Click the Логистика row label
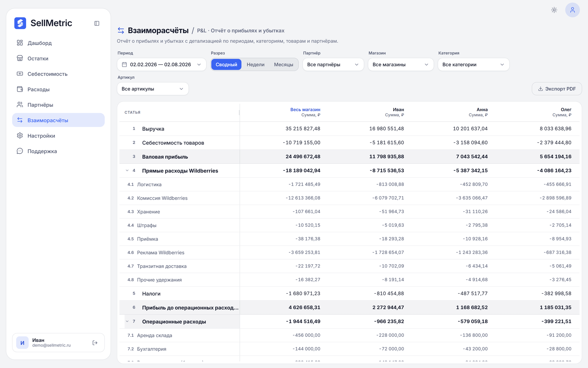The image size is (588, 368). coord(149,184)
